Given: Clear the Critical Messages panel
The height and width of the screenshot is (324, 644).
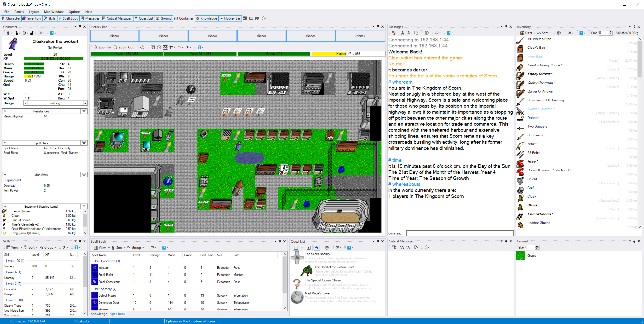Looking at the screenshot, I should click(x=394, y=247).
